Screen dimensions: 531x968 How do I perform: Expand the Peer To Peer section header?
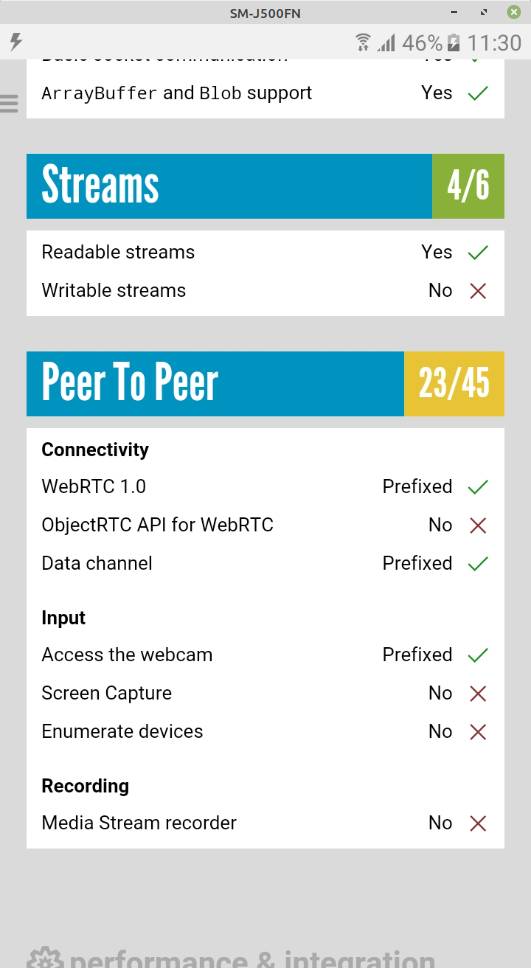(215, 383)
